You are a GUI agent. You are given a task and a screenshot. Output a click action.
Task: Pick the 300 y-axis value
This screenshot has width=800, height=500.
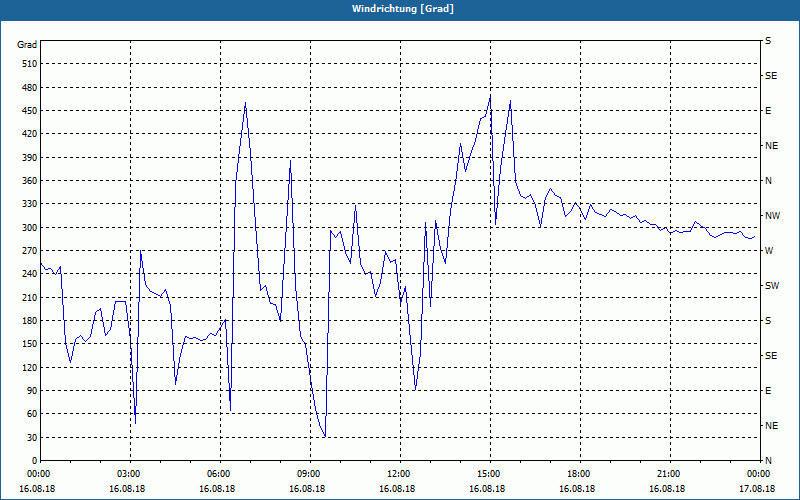point(31,228)
